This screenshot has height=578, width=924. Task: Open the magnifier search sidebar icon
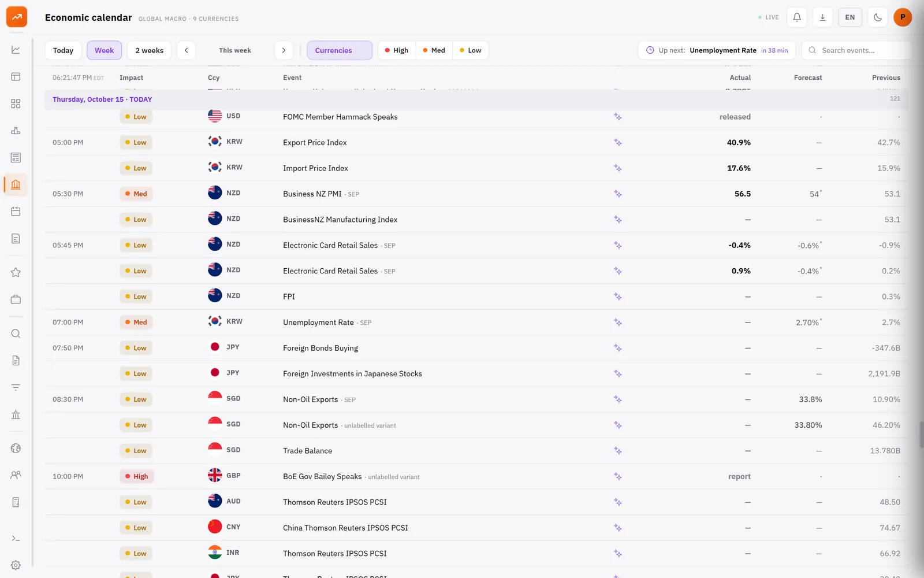(16, 334)
